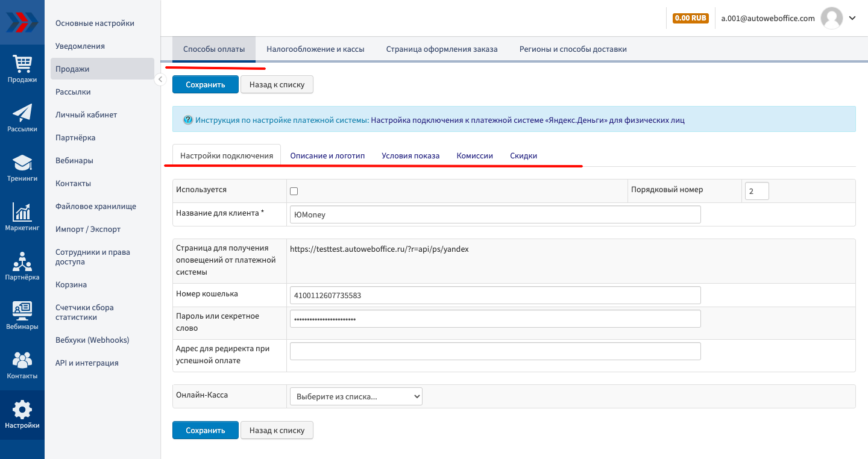The image size is (868, 459).
Task: Select Вебхуки (Webhooks) in settings menu
Action: (92, 340)
